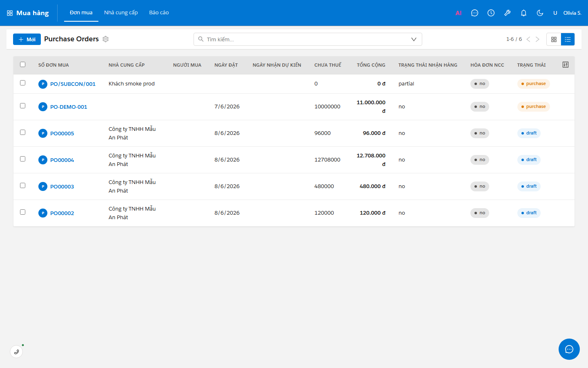588x368 pixels.
Task: Sort by NGÀY NHẬN DỰ KIẾN column
Action: (x=277, y=65)
